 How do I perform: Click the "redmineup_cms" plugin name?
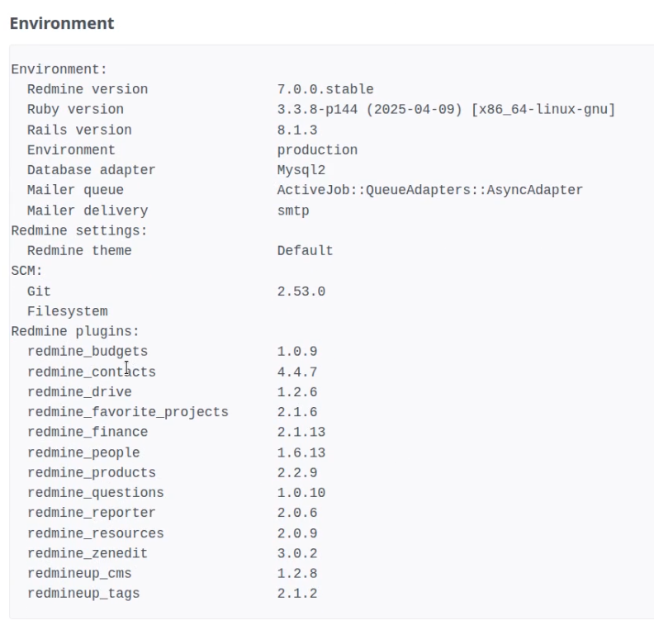click(79, 574)
